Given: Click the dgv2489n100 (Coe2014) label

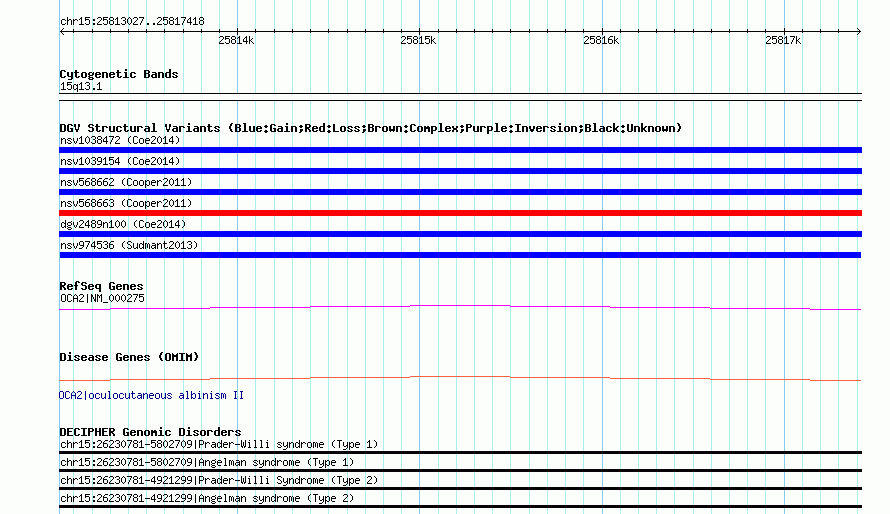Looking at the screenshot, I should (123, 224).
